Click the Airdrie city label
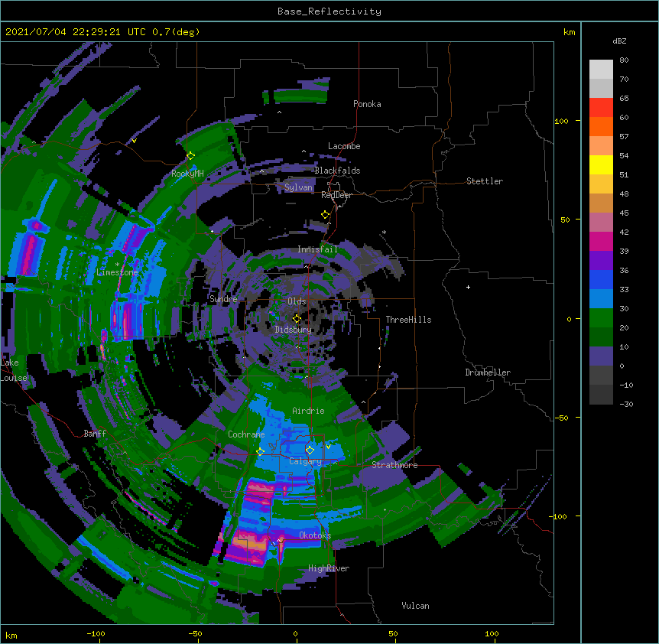The height and width of the screenshot is (644, 659). pos(308,411)
